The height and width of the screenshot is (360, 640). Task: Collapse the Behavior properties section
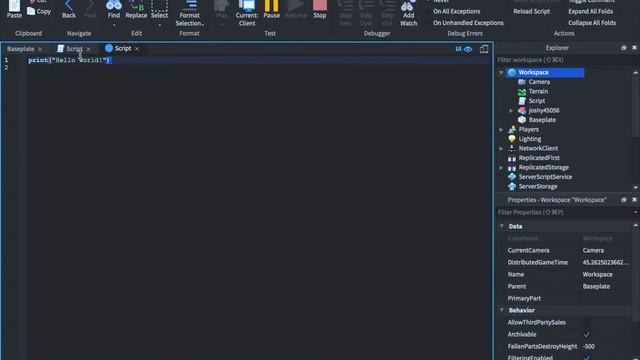pos(502,310)
